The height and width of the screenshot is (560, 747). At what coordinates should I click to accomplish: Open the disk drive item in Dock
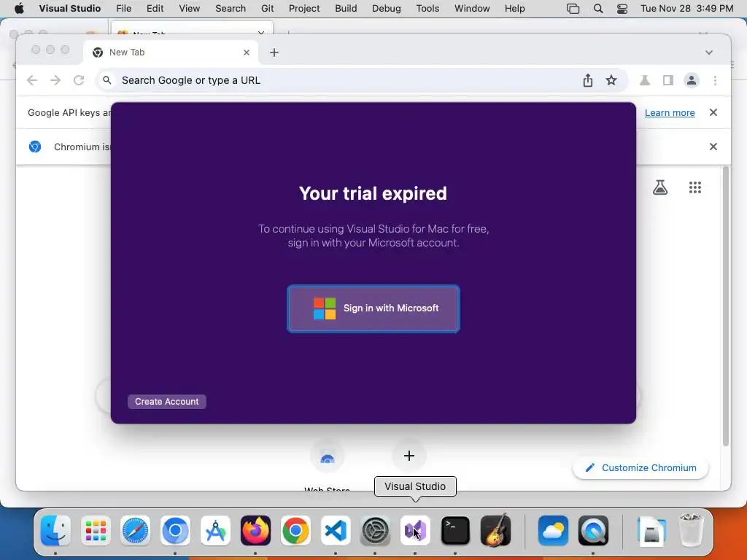pos(651,531)
